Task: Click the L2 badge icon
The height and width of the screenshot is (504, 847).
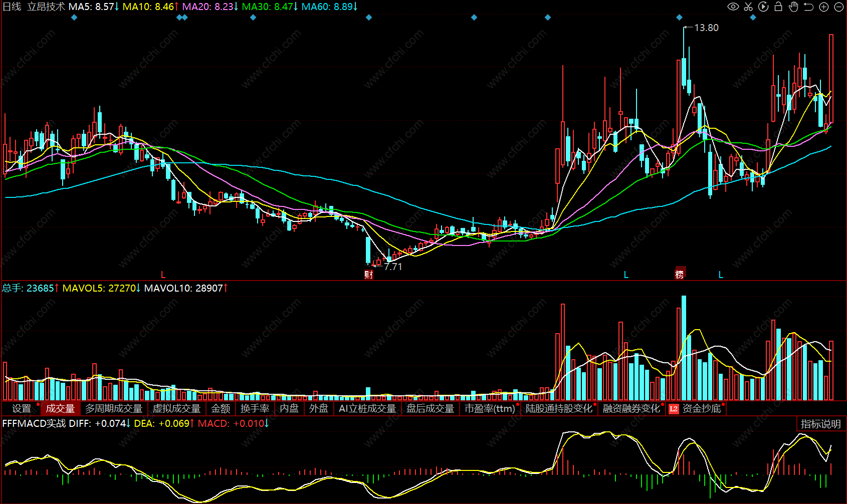Action: 674,409
